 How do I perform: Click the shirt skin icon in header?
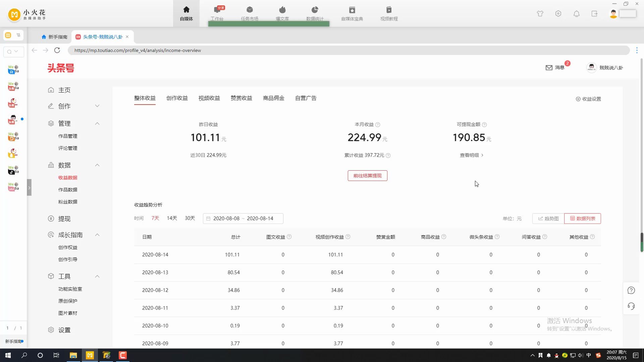[x=540, y=14]
